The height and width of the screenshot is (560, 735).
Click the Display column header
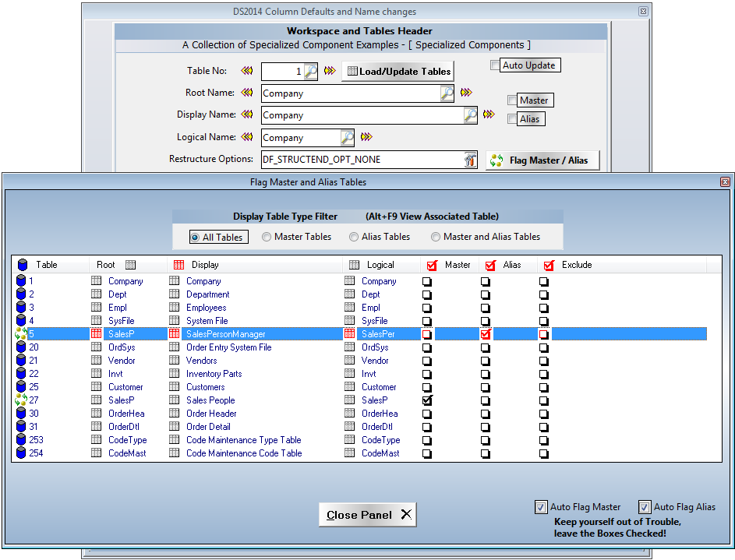[205, 265]
